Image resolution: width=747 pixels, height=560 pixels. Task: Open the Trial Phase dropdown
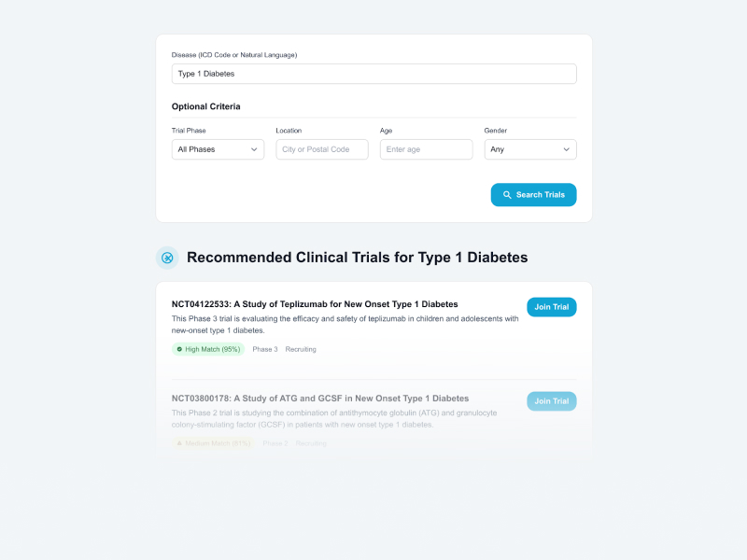coord(218,149)
